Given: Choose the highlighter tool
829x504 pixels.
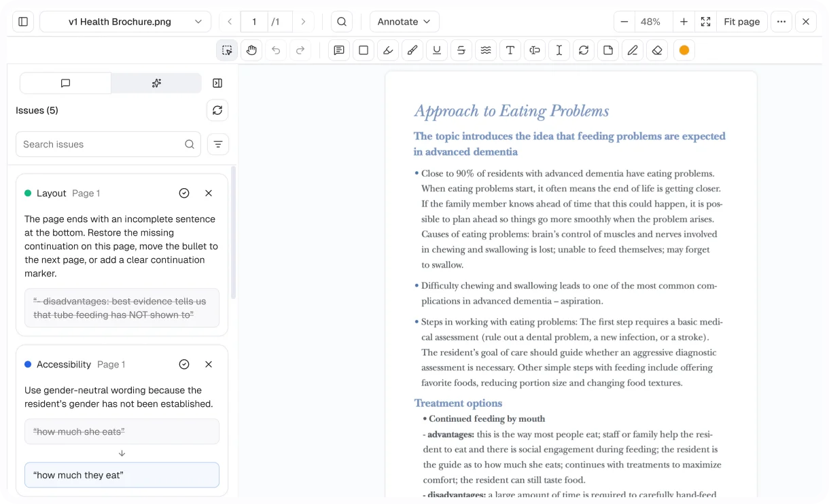Looking at the screenshot, I should 388,50.
